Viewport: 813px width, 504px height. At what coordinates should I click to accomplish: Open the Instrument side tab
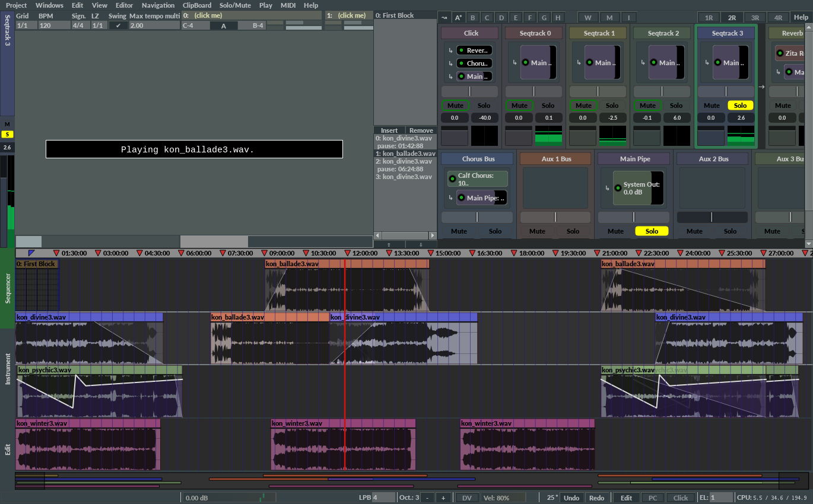tap(8, 369)
